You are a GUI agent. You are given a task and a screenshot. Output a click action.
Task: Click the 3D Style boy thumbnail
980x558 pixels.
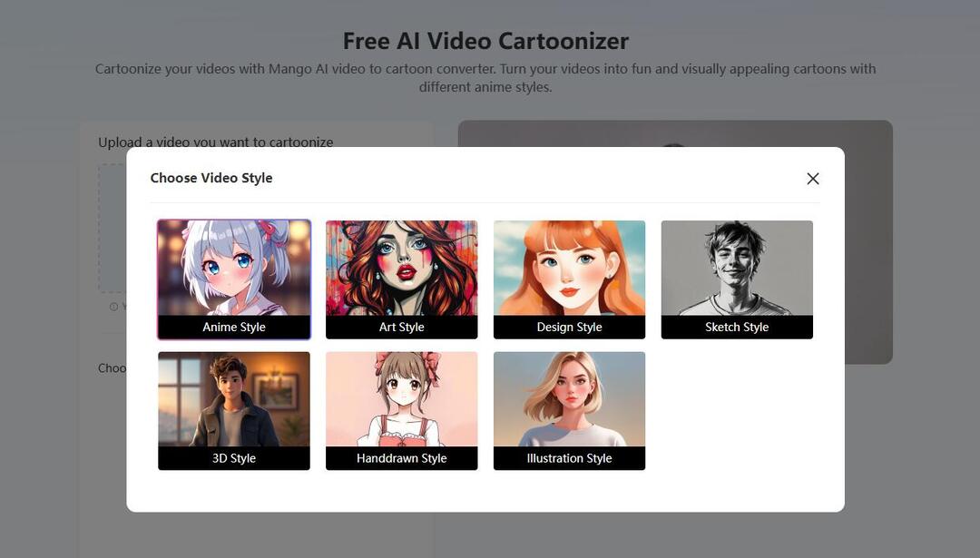click(x=233, y=399)
